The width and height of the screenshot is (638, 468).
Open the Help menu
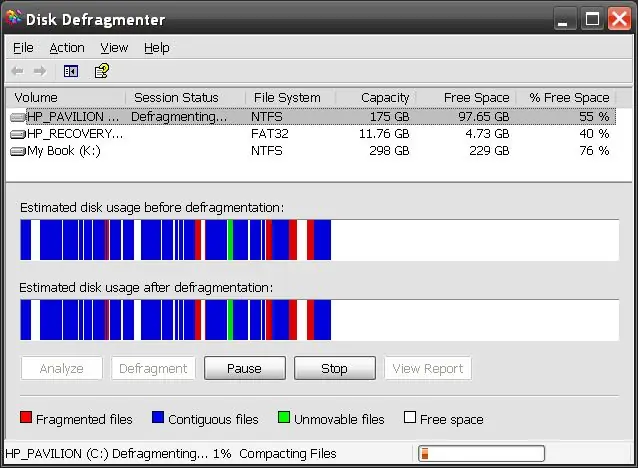coord(157,48)
